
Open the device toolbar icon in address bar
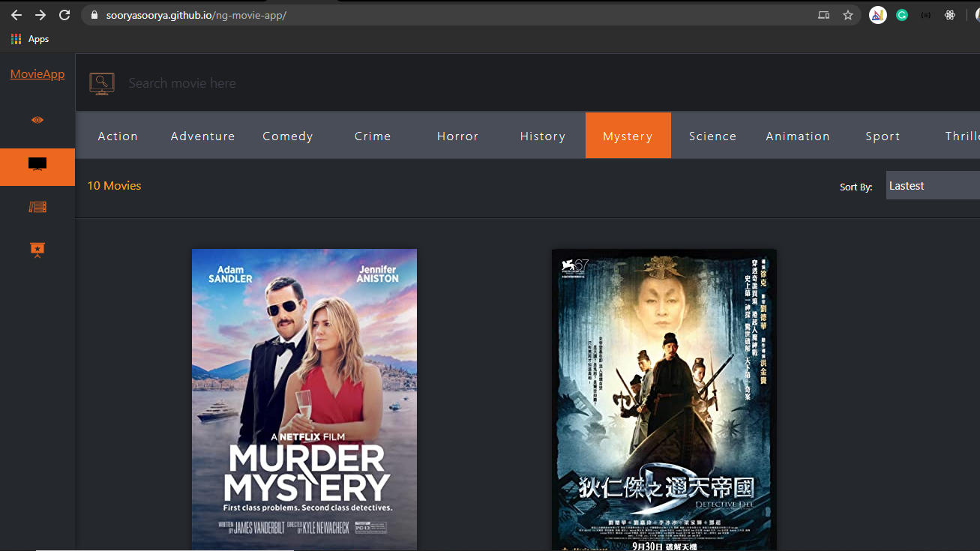pos(823,14)
